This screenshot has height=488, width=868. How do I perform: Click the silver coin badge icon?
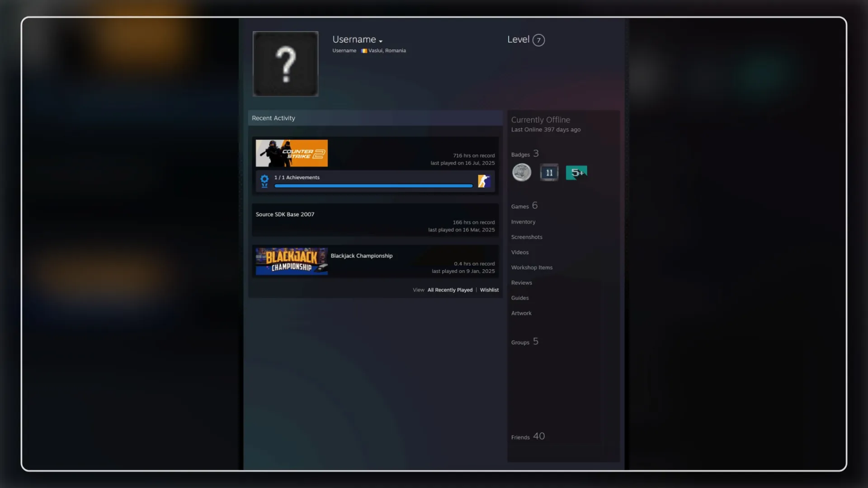pos(522,173)
